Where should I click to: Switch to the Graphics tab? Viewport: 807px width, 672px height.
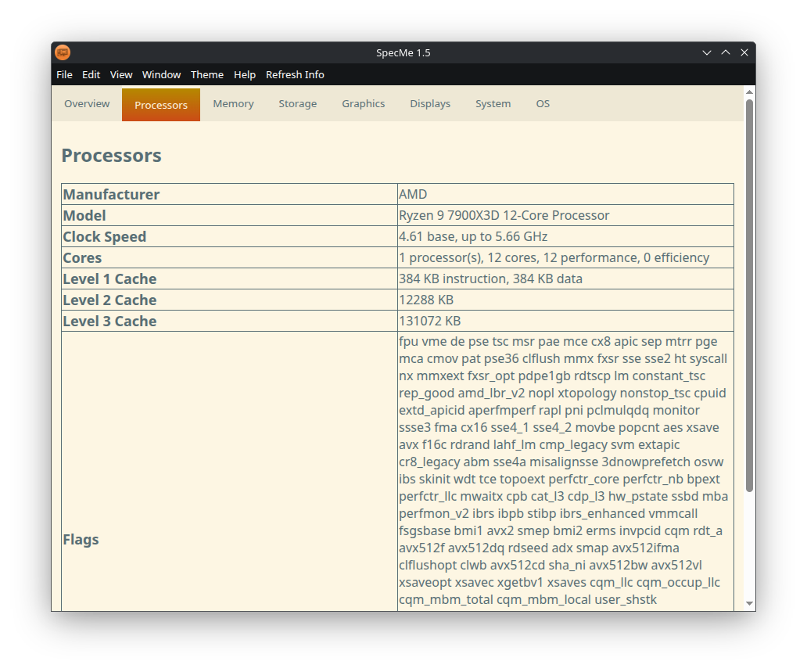coord(363,104)
